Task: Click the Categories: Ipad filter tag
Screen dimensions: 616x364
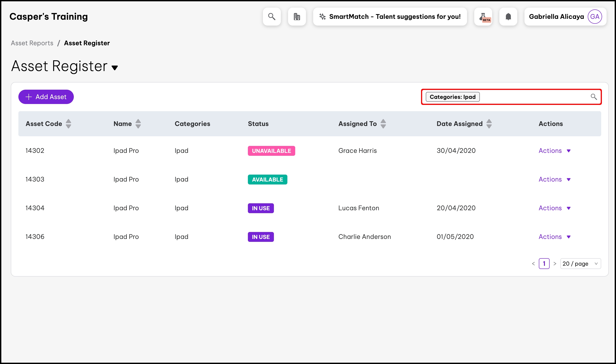Action: pyautogui.click(x=452, y=97)
